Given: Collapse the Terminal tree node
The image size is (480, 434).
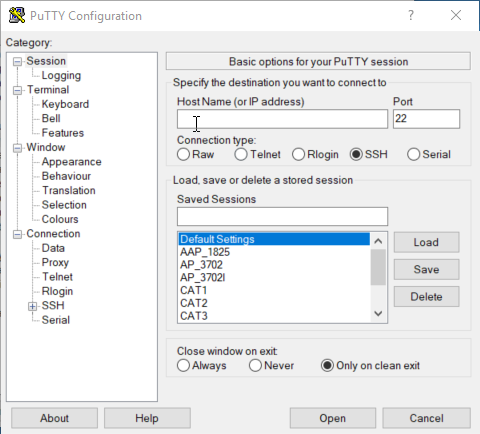Looking at the screenshot, I should (x=17, y=90).
